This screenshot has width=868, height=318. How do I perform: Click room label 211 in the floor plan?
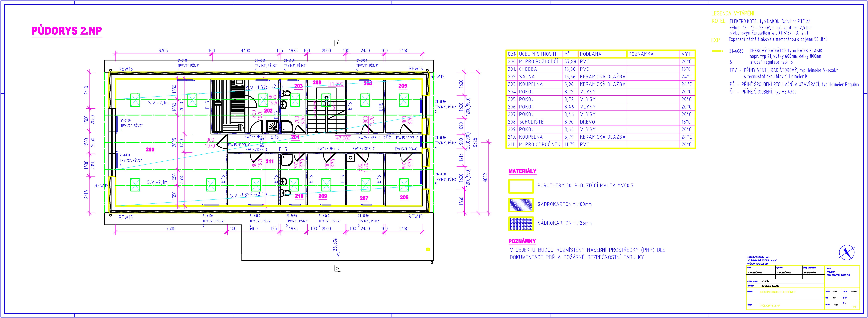(270, 162)
